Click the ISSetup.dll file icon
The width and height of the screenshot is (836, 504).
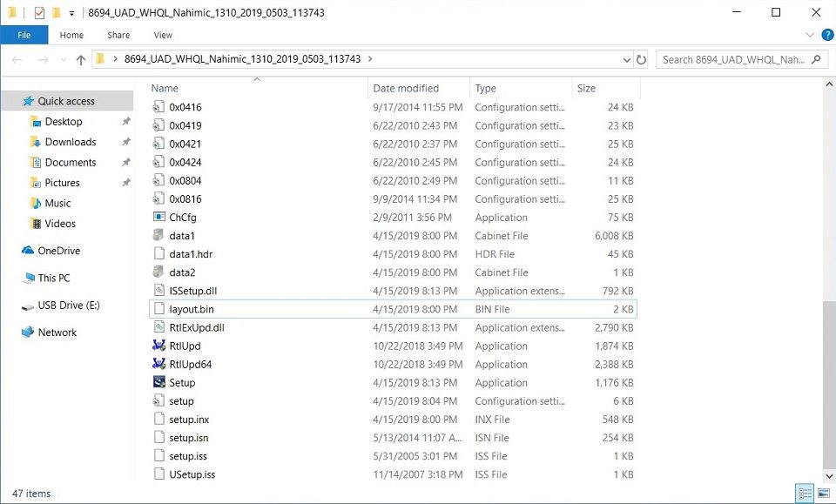pos(158,291)
